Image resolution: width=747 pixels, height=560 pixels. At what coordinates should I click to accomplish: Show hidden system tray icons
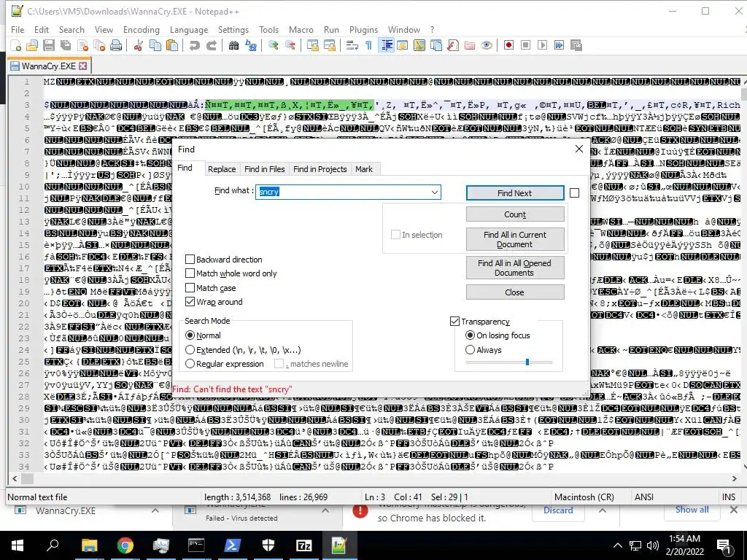617,545
